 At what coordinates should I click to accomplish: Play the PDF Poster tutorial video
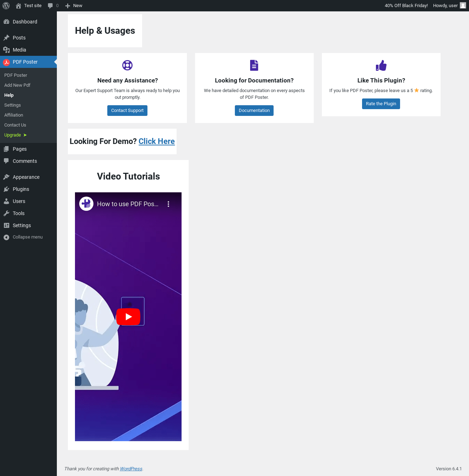tap(128, 317)
